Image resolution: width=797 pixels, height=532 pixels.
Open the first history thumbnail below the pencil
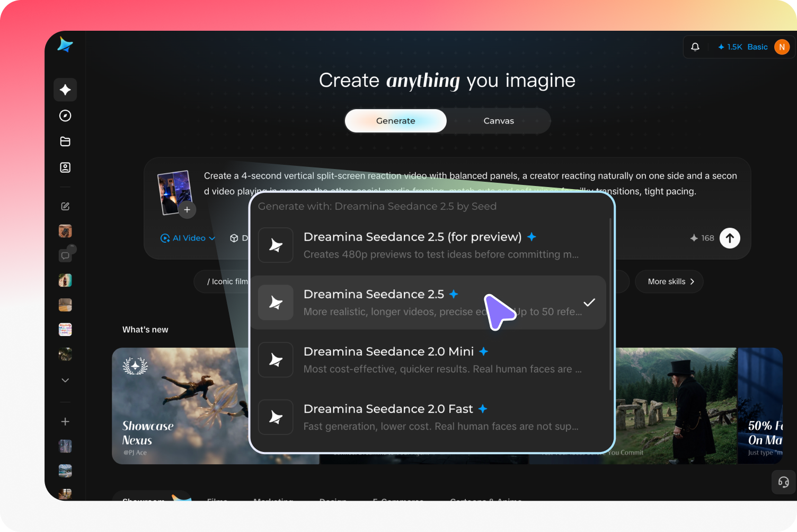65,231
